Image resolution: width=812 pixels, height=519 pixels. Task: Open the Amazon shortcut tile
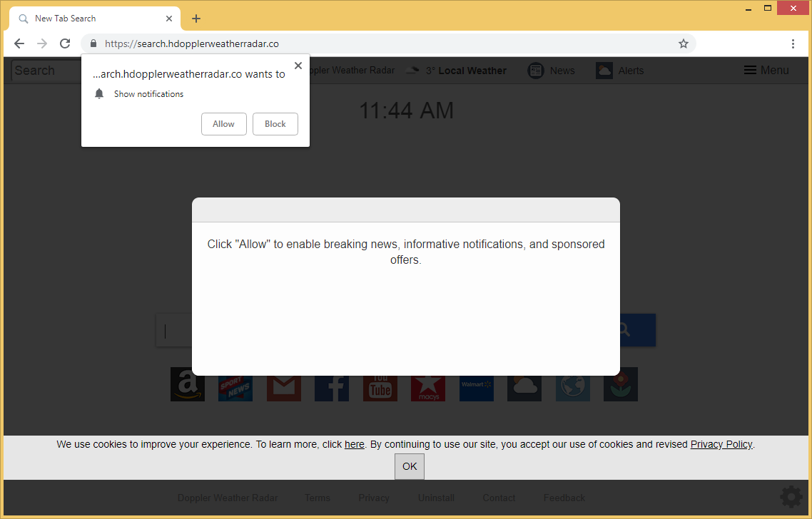click(x=188, y=384)
